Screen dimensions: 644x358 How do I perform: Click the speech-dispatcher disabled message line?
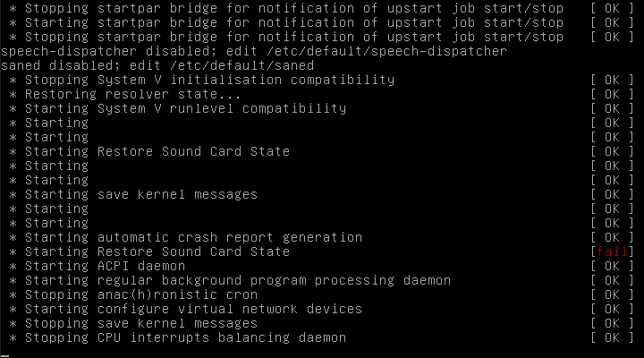[254, 51]
